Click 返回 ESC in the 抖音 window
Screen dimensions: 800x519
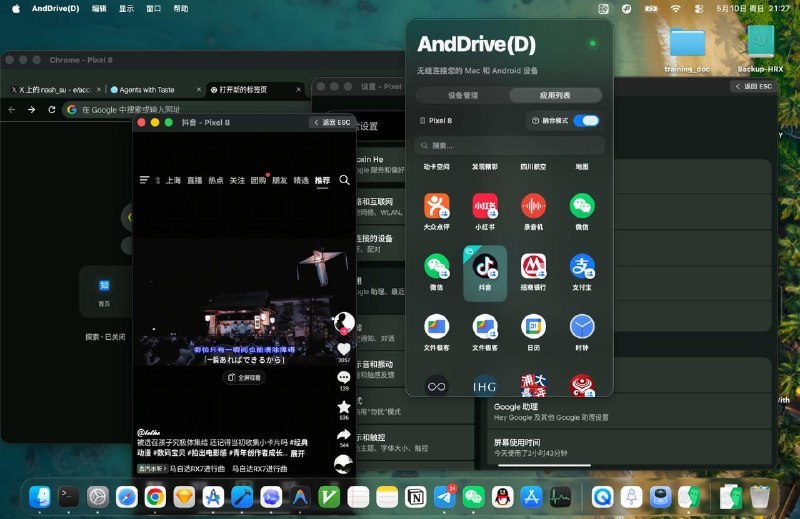click(x=332, y=122)
